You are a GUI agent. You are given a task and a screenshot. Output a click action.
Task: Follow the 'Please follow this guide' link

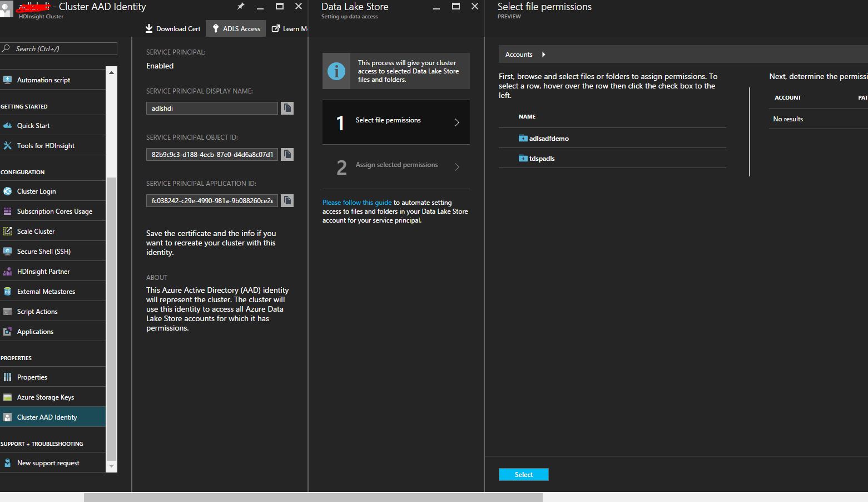coord(357,203)
